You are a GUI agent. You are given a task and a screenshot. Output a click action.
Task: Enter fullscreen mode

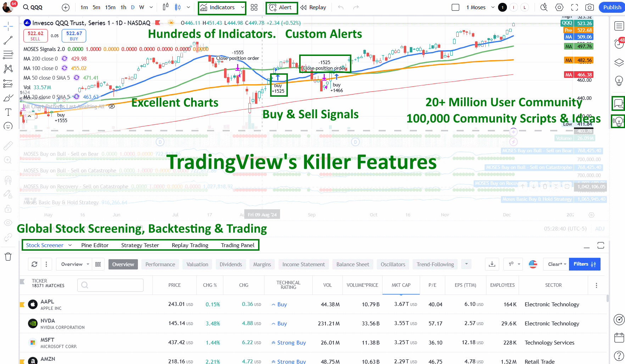point(575,7)
